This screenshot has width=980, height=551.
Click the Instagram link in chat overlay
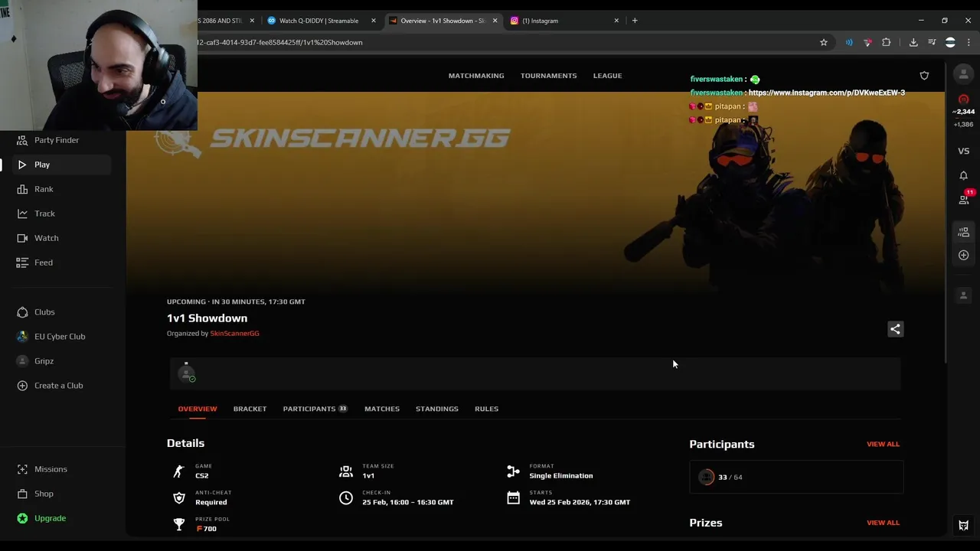826,93
